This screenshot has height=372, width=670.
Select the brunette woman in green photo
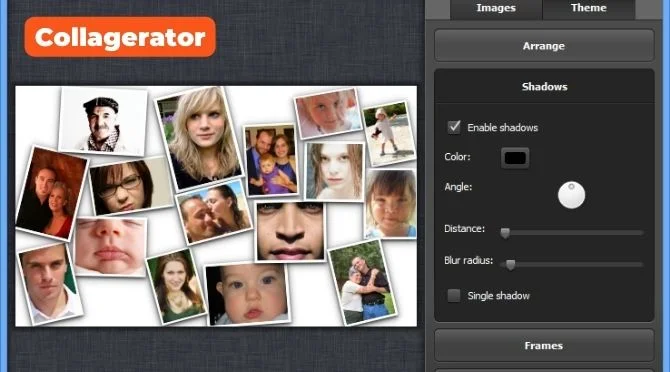[x=176, y=287]
